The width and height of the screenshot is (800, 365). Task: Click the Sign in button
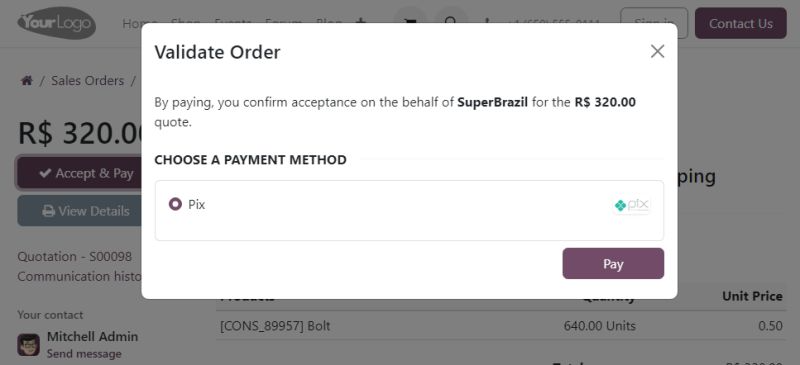[654, 23]
